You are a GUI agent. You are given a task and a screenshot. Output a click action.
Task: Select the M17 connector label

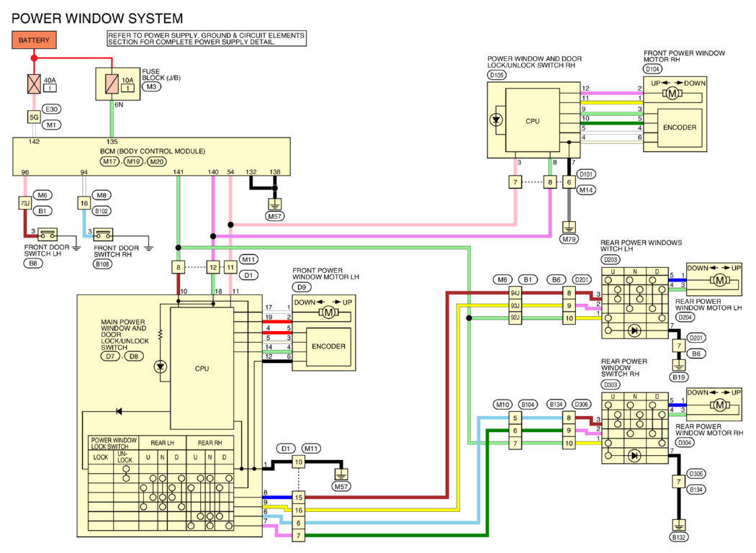click(x=110, y=161)
